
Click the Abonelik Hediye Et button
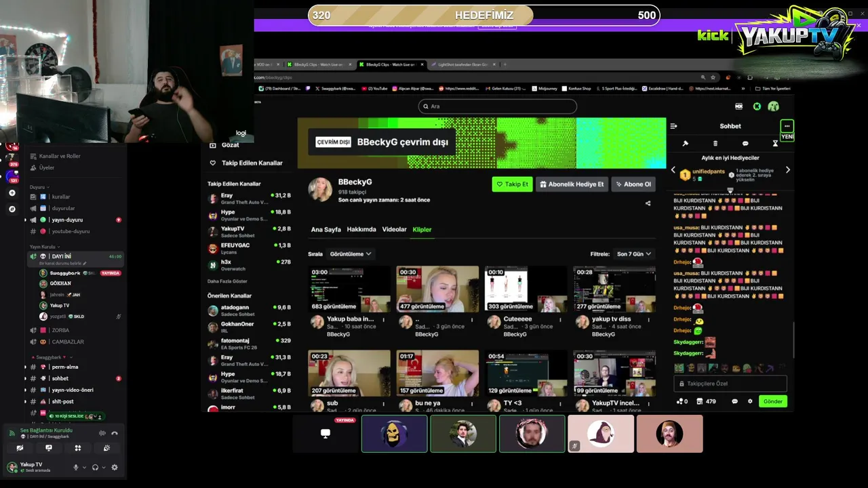[572, 184]
